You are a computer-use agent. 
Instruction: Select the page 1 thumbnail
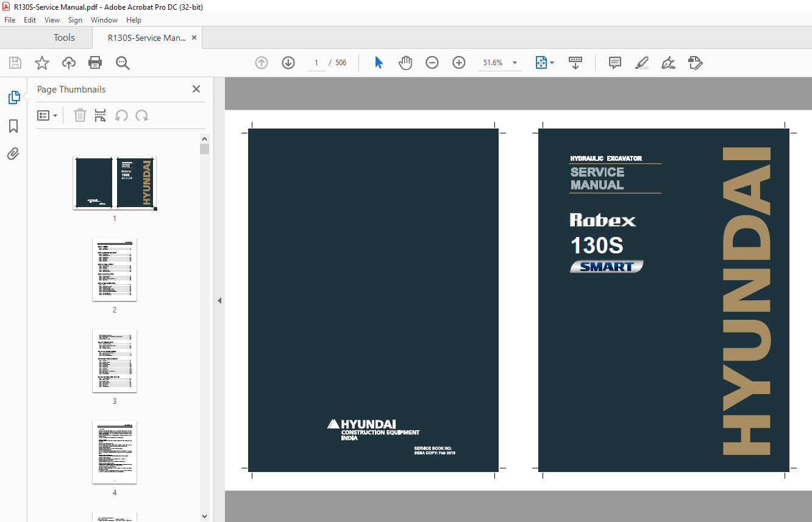115,183
